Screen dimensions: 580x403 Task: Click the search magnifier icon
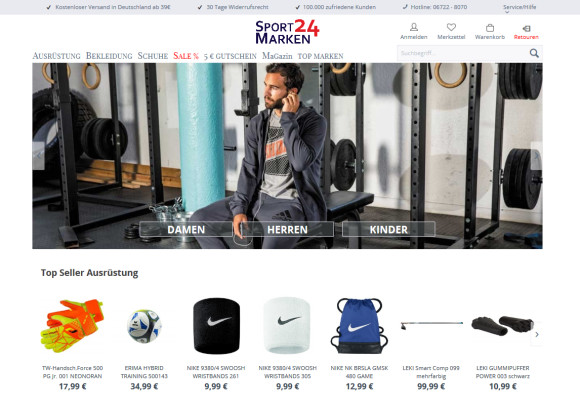[x=534, y=53]
